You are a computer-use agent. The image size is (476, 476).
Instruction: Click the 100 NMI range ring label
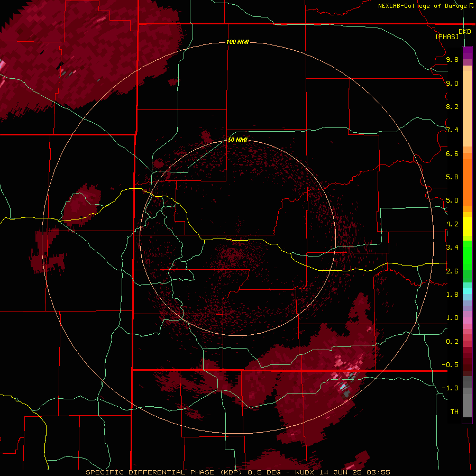pyautogui.click(x=237, y=42)
